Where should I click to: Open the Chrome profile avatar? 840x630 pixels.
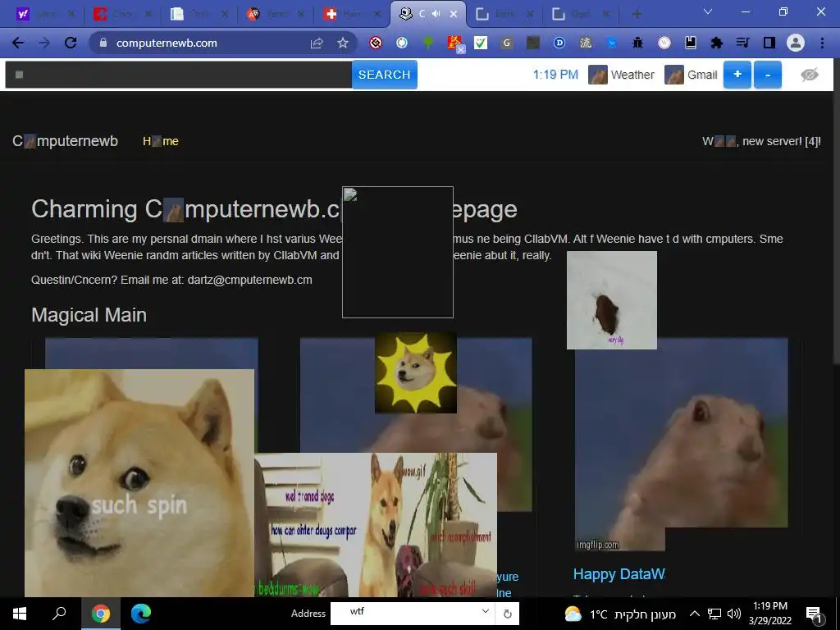(796, 43)
